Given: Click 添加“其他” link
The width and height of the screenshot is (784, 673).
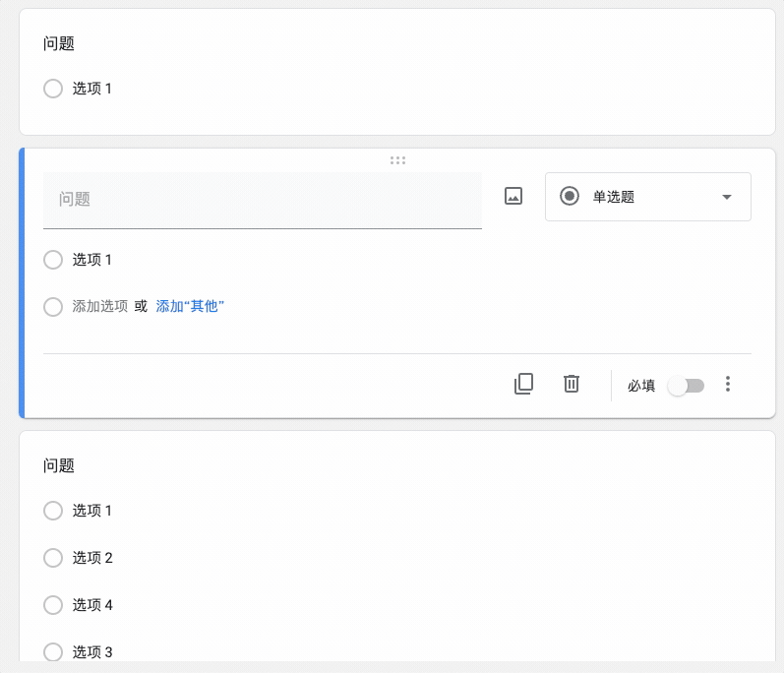Looking at the screenshot, I should click(x=191, y=306).
